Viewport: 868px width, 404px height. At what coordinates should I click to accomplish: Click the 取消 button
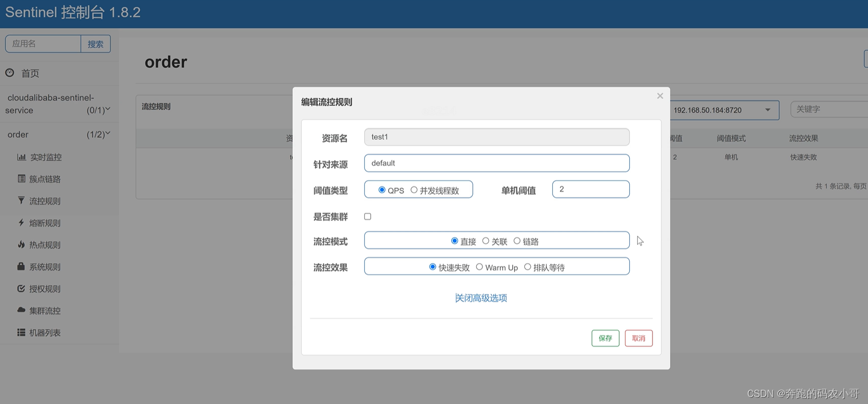click(639, 338)
